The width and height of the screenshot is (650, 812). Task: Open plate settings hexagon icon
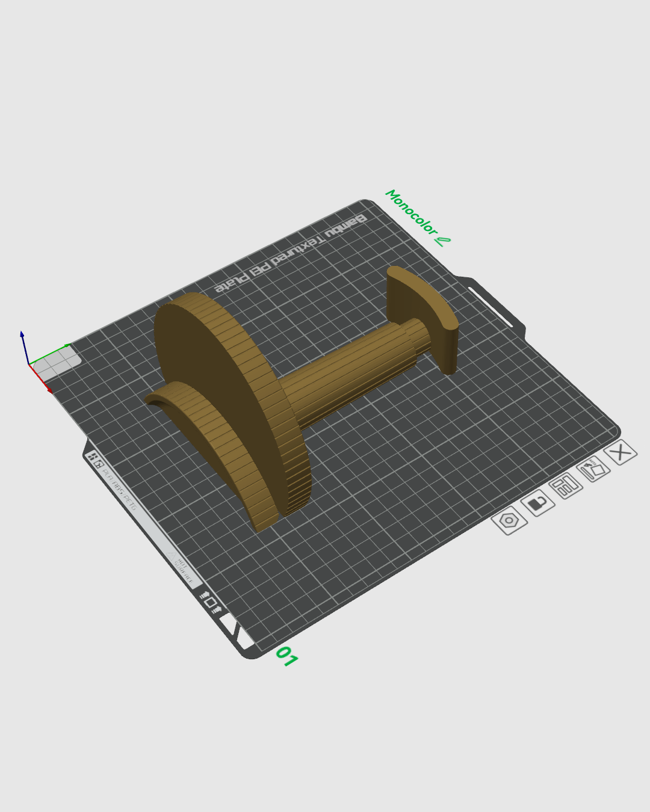(509, 520)
